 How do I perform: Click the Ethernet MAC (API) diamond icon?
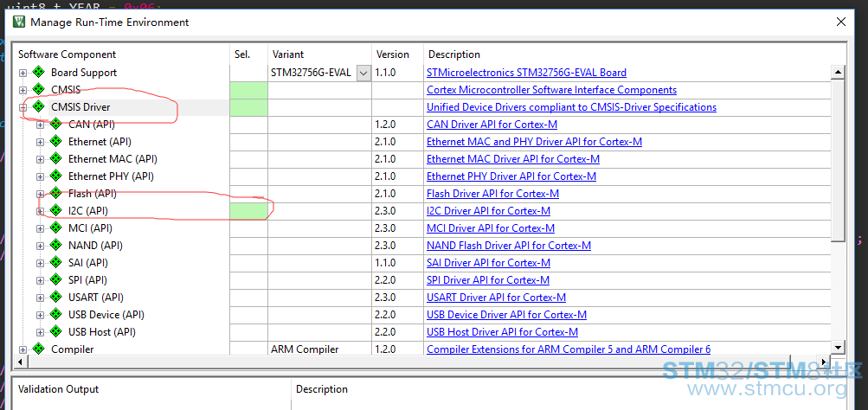[55, 158]
